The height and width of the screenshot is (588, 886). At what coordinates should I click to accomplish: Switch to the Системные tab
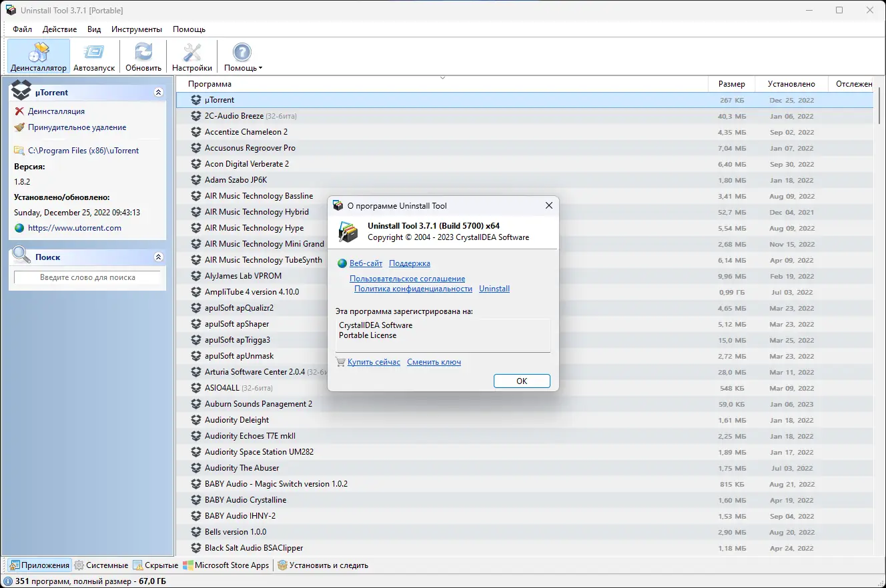point(101,565)
